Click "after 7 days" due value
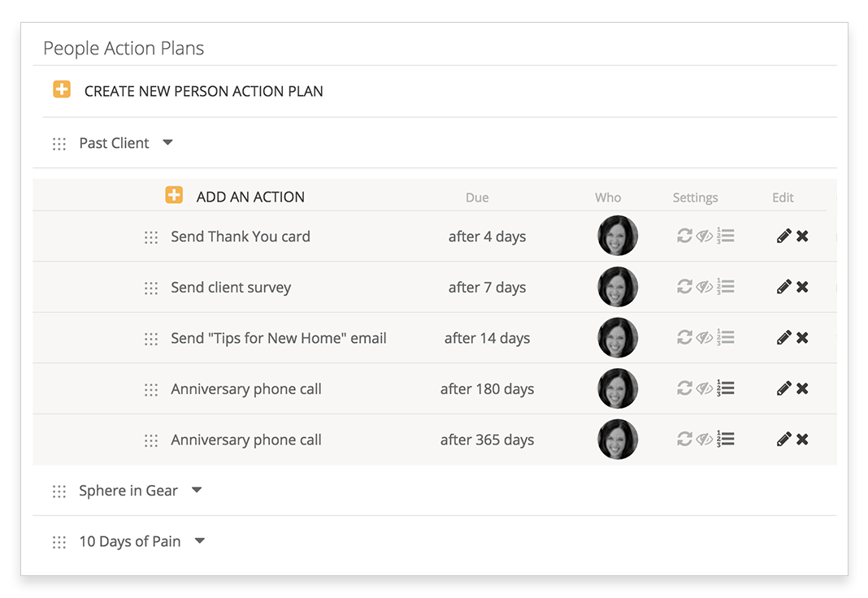The width and height of the screenshot is (868, 598). [487, 288]
